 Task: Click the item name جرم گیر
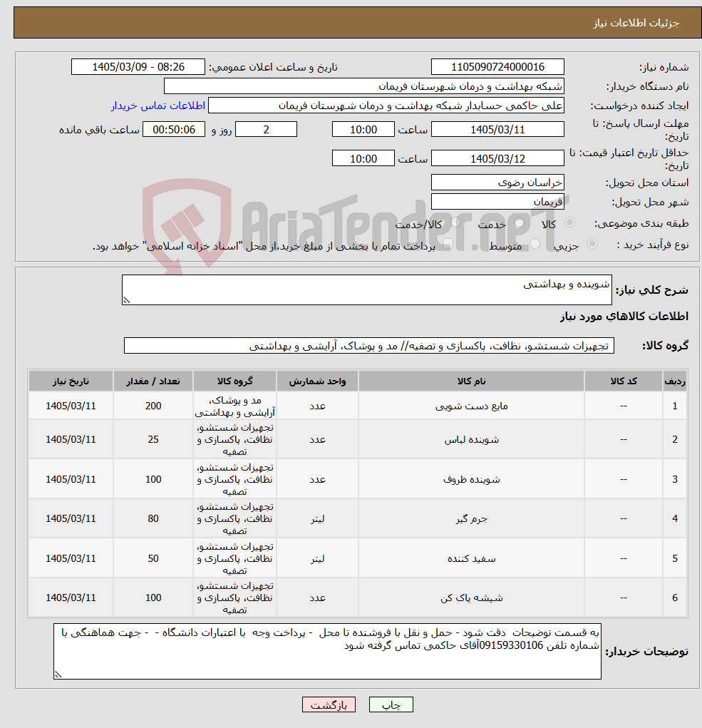(x=471, y=519)
